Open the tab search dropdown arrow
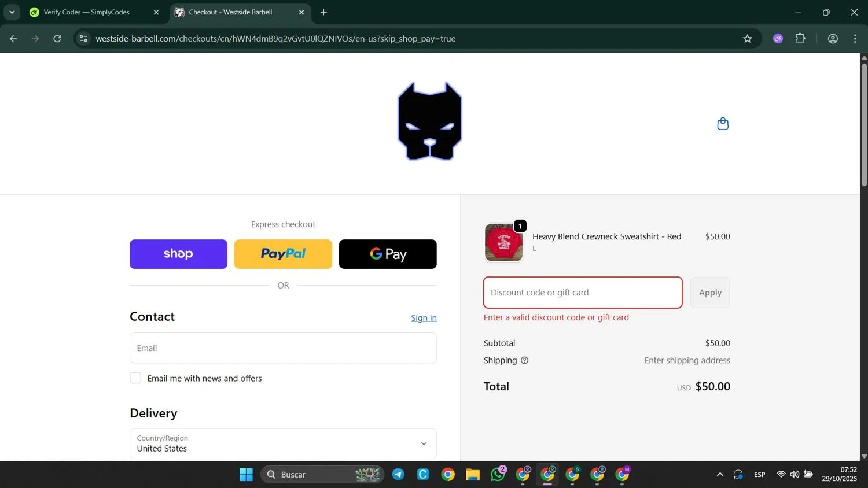The height and width of the screenshot is (488, 868). click(x=12, y=12)
